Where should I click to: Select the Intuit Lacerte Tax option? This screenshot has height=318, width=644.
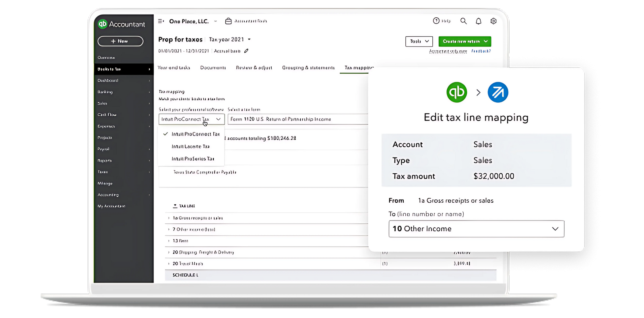(x=191, y=146)
